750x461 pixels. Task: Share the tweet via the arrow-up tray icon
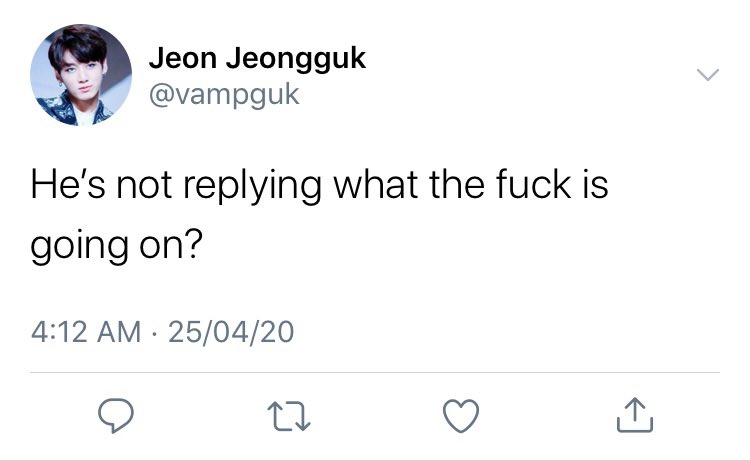click(635, 415)
